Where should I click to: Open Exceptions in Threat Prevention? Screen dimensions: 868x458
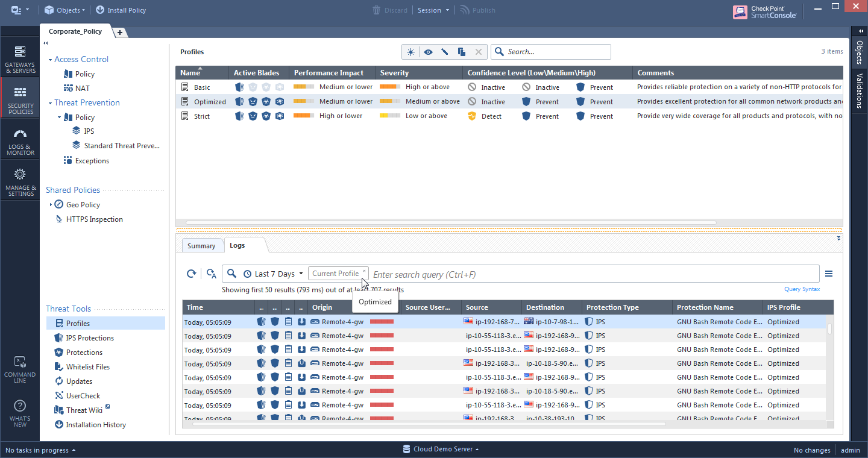[92, 161]
